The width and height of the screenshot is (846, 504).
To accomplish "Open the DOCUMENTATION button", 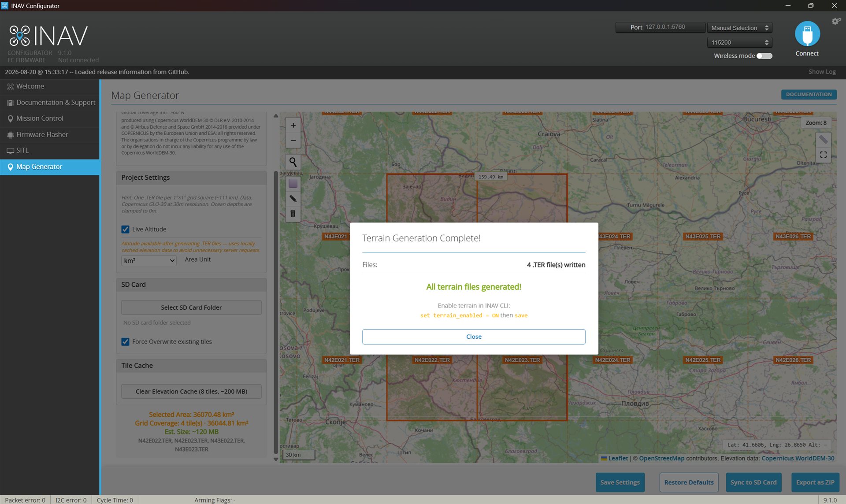I will 809,95.
